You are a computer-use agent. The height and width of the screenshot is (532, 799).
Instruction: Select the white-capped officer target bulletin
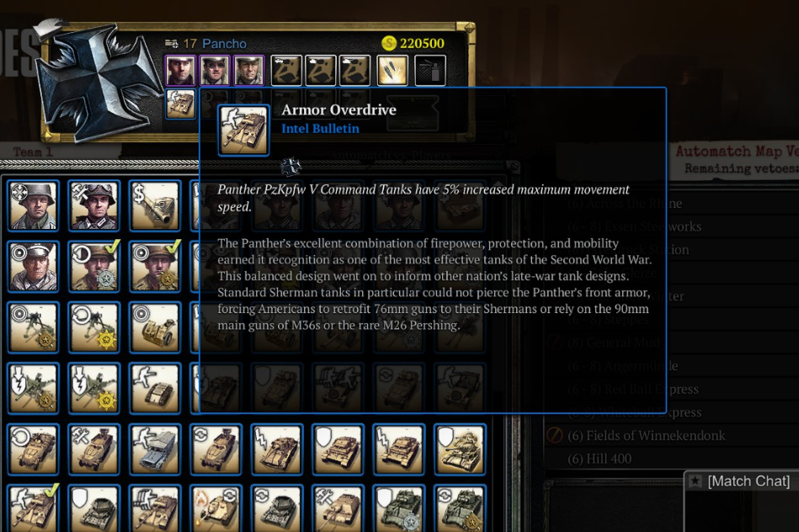click(33, 267)
